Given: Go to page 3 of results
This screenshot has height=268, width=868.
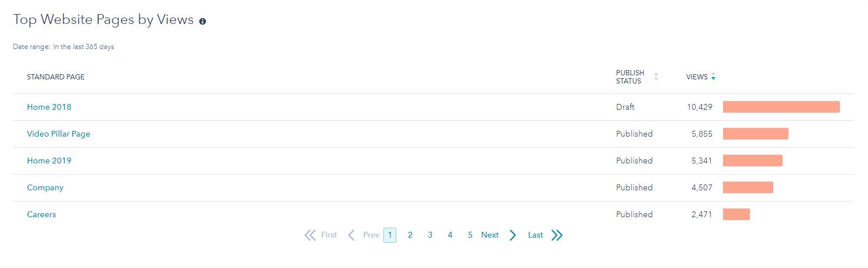Looking at the screenshot, I should coord(430,235).
